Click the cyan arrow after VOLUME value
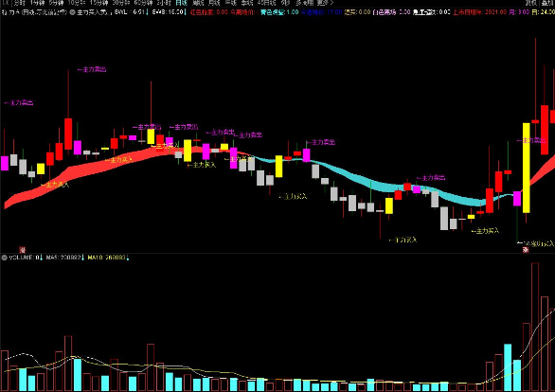 (x=42, y=258)
